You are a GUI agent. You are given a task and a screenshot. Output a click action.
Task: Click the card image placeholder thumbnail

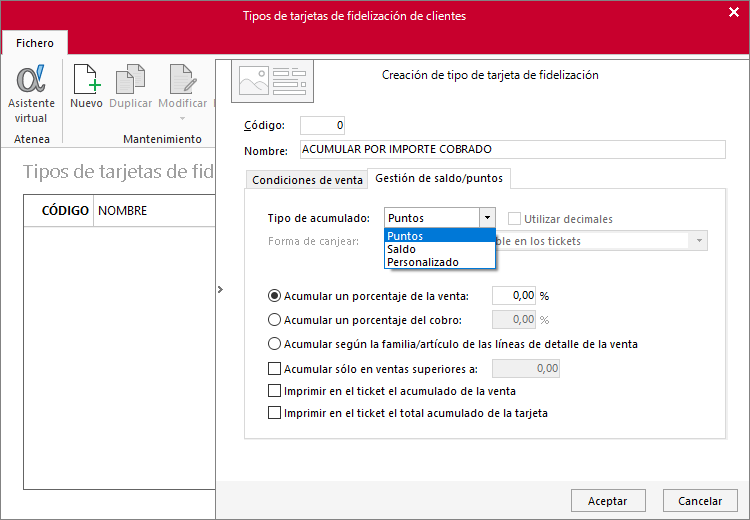tap(273, 81)
